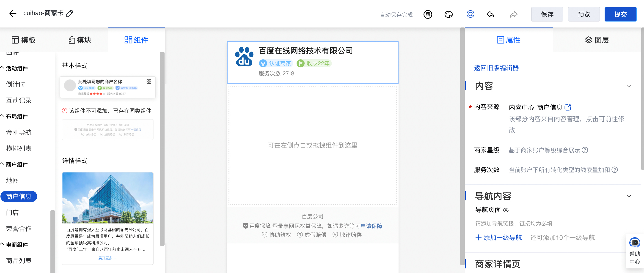Click the grid icon on basic style card
The width and height of the screenshot is (644, 273).
[149, 82]
